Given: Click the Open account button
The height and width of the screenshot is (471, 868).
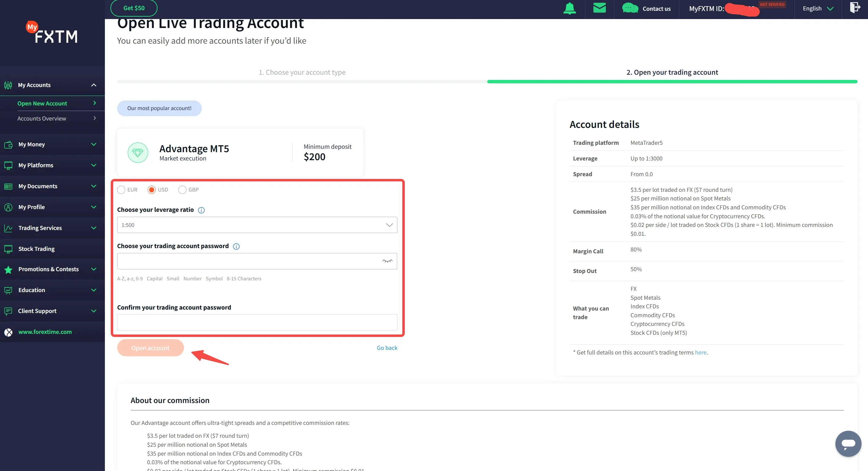Looking at the screenshot, I should 150,348.
